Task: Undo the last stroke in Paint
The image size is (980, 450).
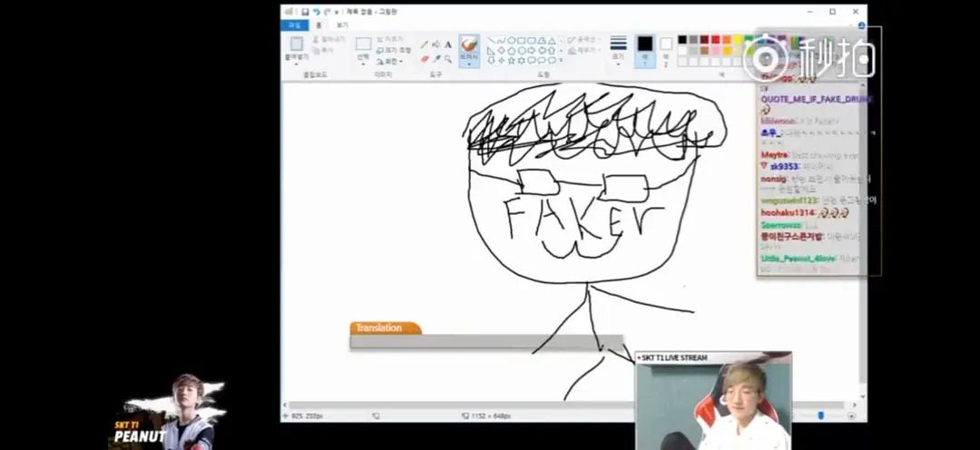Action: click(317, 11)
